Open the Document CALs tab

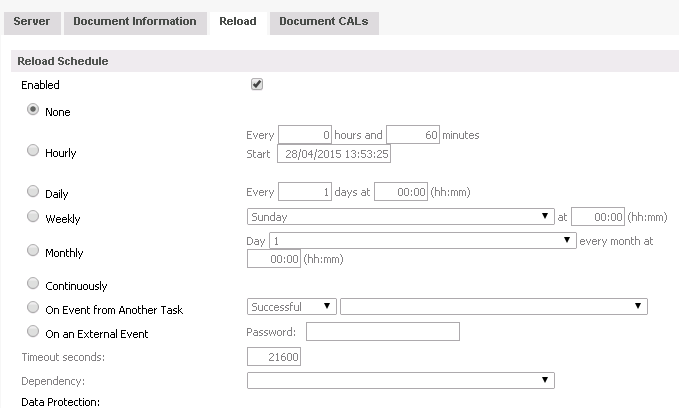click(x=324, y=21)
